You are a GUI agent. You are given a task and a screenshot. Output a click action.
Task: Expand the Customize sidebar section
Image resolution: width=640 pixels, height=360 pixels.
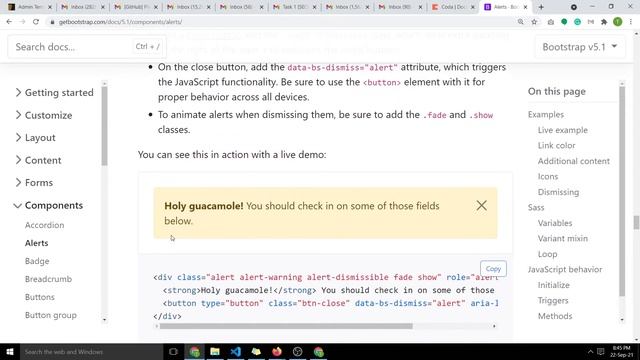[x=44, y=115]
